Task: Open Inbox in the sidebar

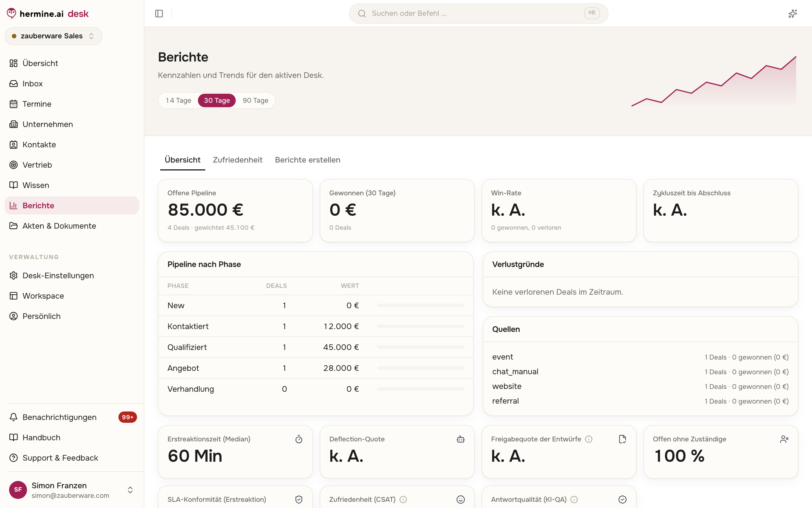Action: [x=72, y=84]
